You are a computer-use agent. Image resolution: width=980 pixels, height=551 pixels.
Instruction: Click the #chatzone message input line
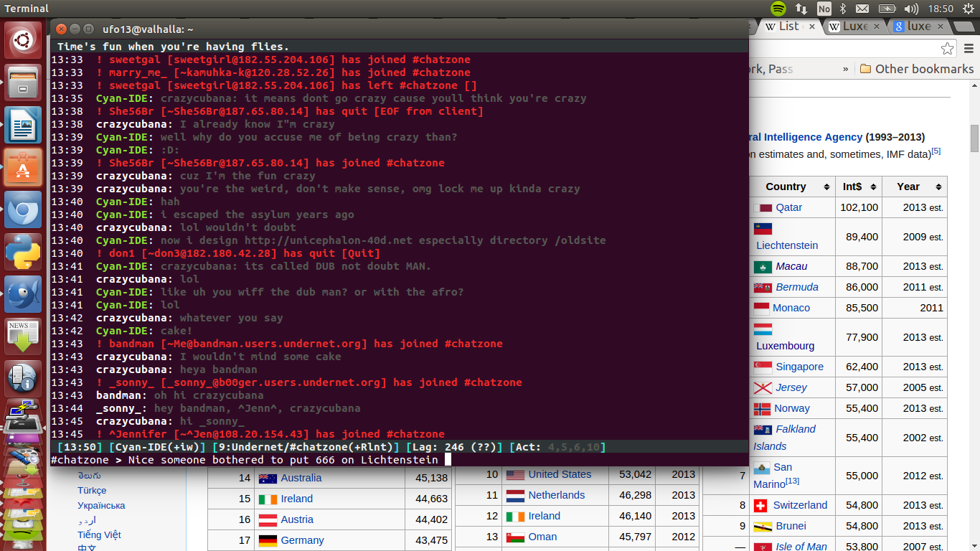coord(399,460)
